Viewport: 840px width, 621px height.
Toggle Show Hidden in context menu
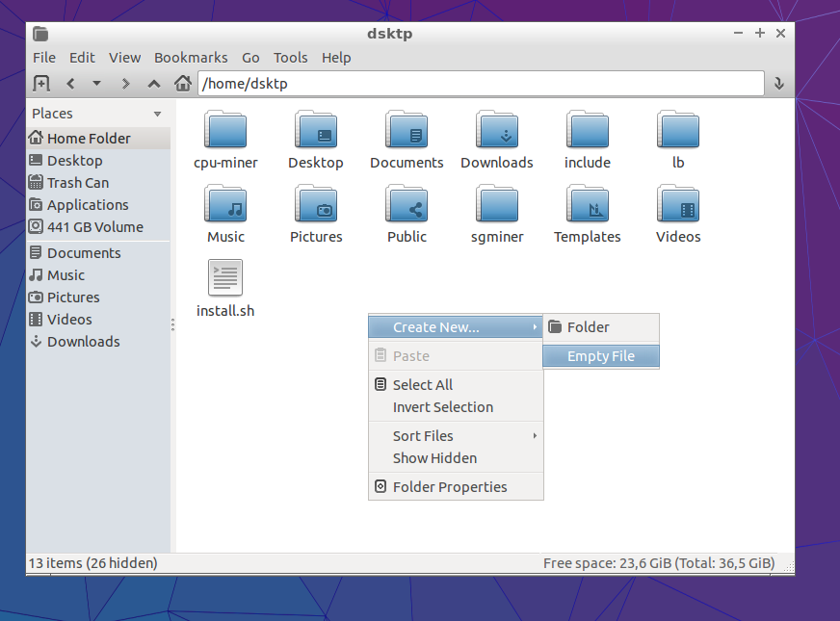click(x=434, y=458)
